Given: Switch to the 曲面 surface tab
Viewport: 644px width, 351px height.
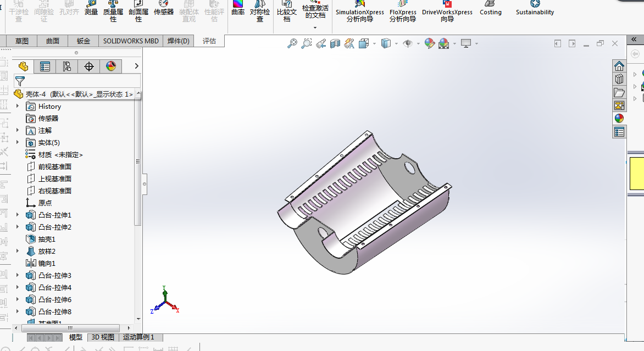Looking at the screenshot, I should tap(53, 41).
